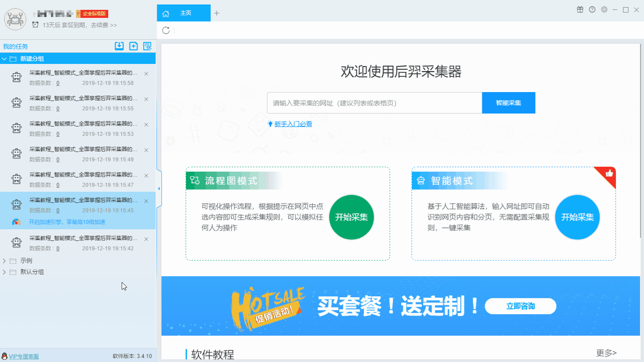This screenshot has height=362, width=644.
Task: Expand the 默认分组 group
Action: click(x=4, y=272)
